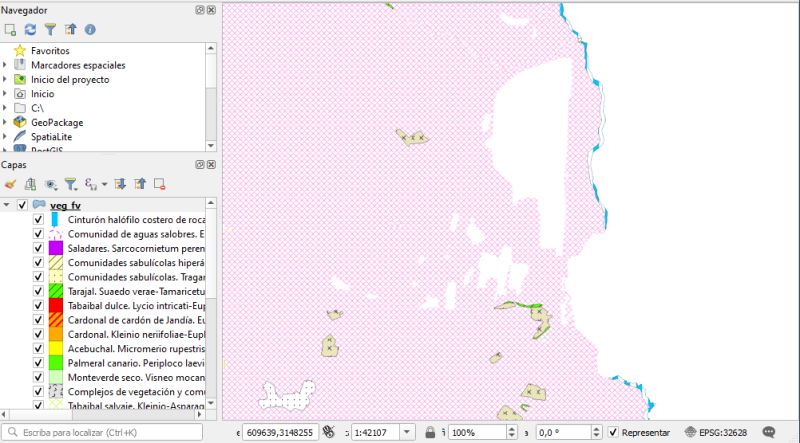Uncheck Acebuchal Micromerio rupestris category

click(x=38, y=348)
